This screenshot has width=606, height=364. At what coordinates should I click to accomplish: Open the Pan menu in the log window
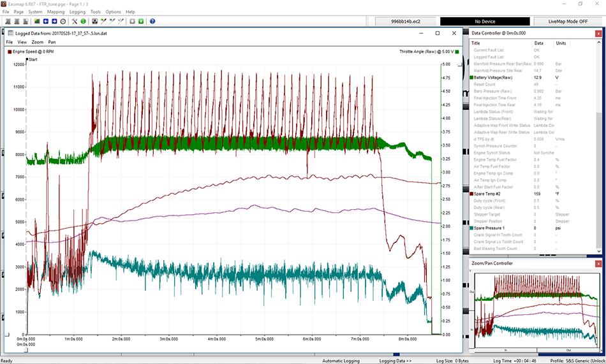(52, 42)
